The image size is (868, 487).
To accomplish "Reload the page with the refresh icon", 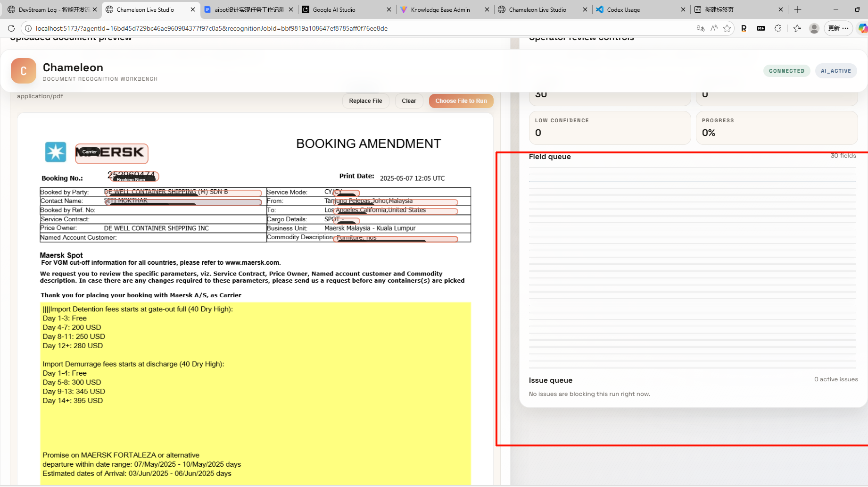I will point(11,28).
